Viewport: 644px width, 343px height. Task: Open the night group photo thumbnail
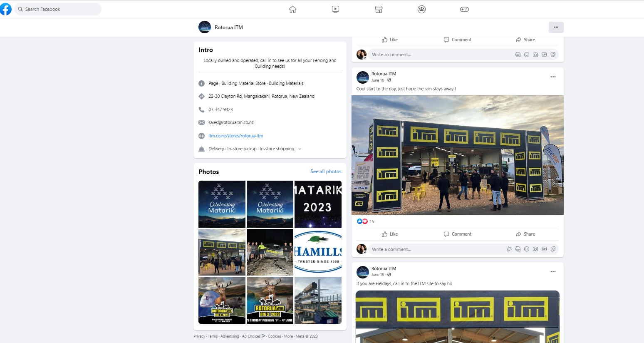(x=270, y=252)
